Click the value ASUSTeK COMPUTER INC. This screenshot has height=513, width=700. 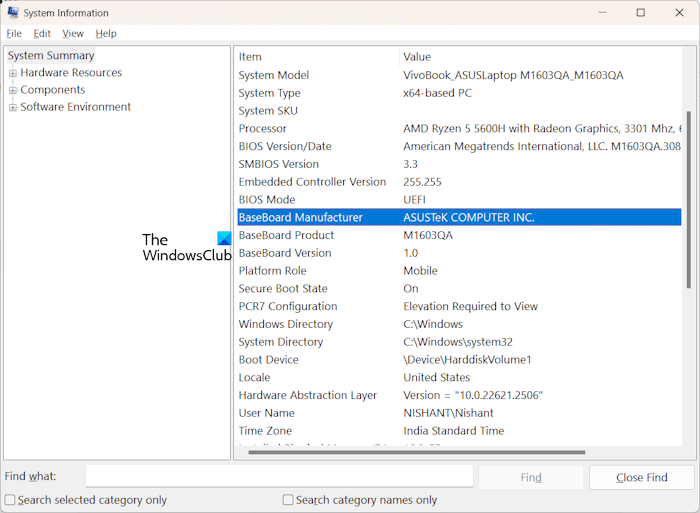[469, 217]
